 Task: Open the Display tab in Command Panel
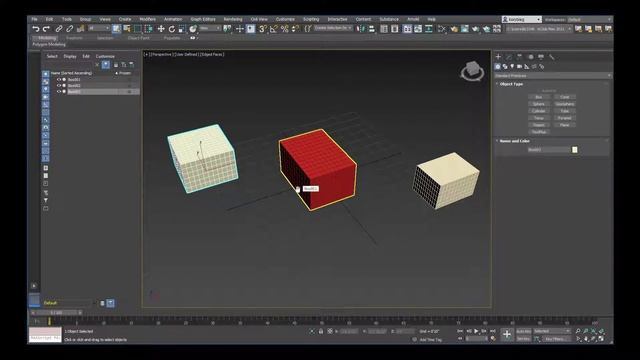tap(541, 57)
